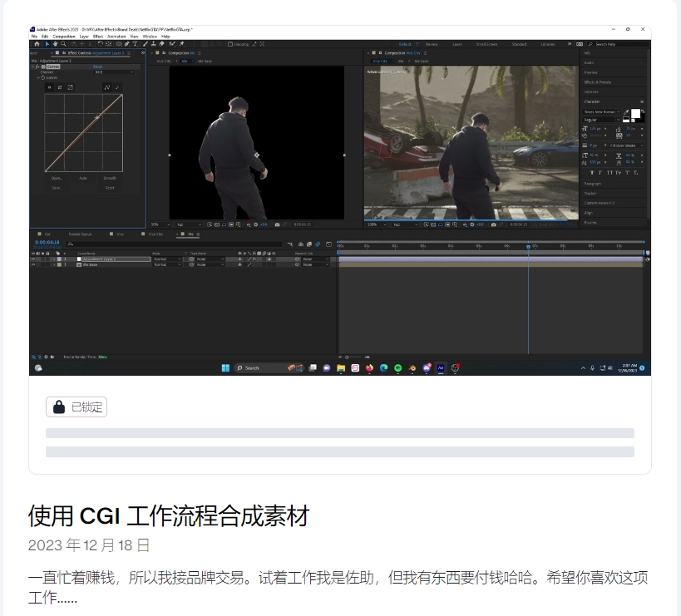The height and width of the screenshot is (616, 681).
Task: Adjust the timeline zoom slider
Action: 353,357
